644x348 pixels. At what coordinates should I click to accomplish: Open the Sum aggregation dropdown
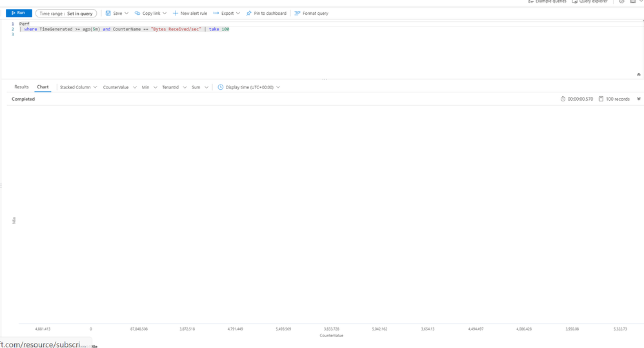tap(200, 87)
